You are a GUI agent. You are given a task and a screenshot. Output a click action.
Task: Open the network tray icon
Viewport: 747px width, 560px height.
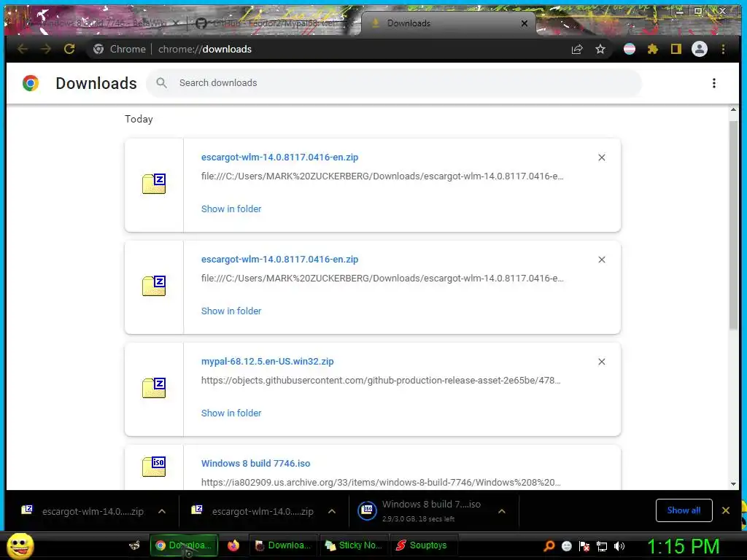[602, 546]
